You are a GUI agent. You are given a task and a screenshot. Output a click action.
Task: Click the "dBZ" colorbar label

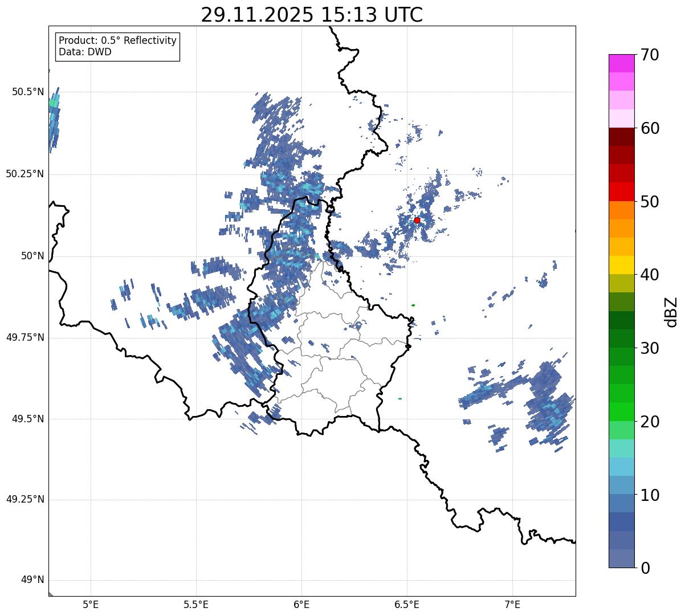671,311
